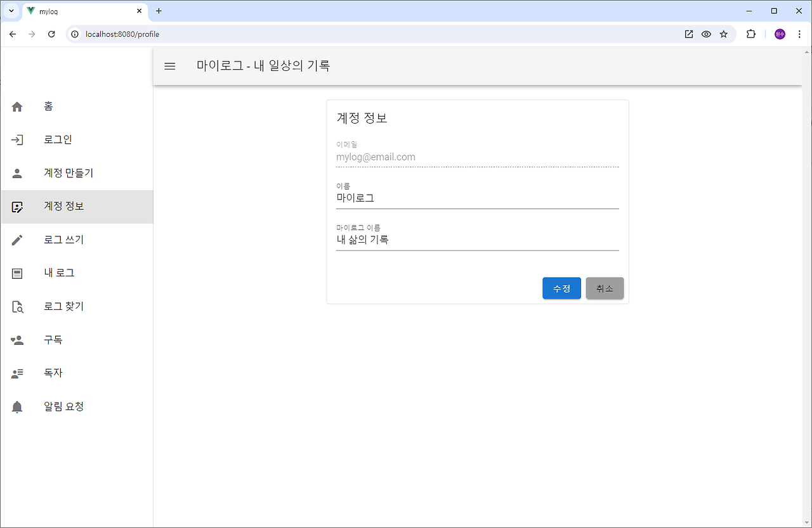Click the 구독 heart-person icon
This screenshot has height=528, width=812.
(17, 340)
